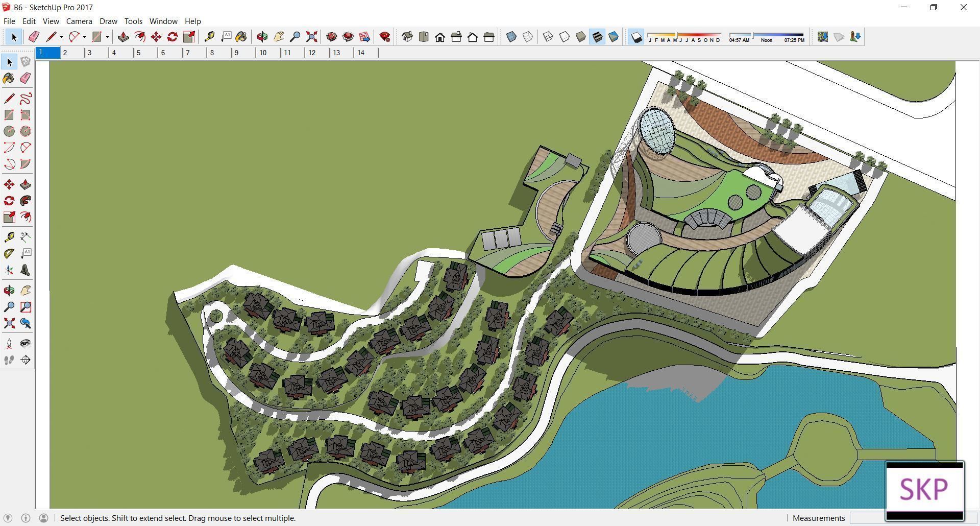The width and height of the screenshot is (980, 526).
Task: Select the 3D Text tool
Action: coord(26,270)
